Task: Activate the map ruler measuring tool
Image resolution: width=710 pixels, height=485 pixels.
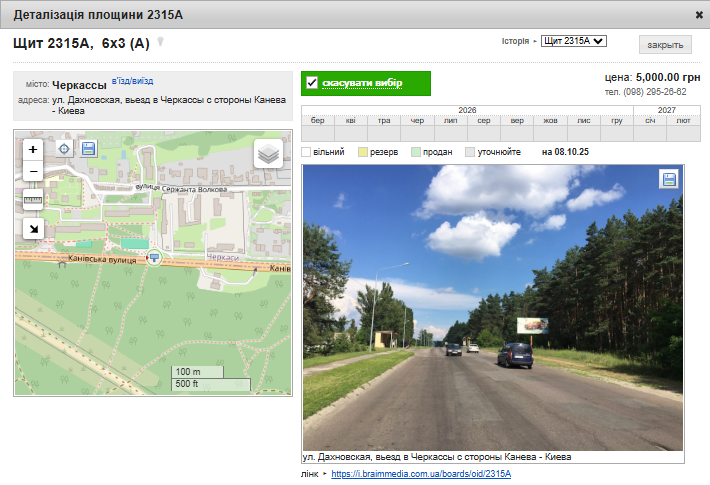Action: [33, 200]
